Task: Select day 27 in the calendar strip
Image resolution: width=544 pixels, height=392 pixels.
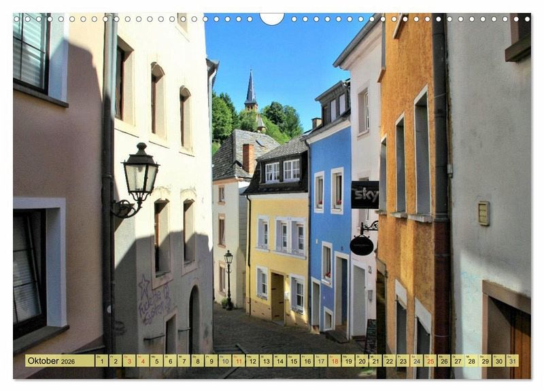Action: click(x=458, y=361)
